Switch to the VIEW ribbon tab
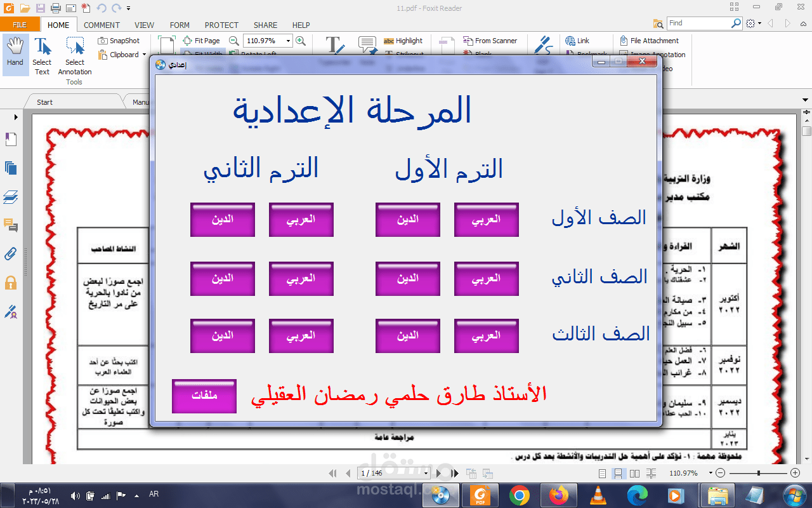812x508 pixels. (144, 25)
